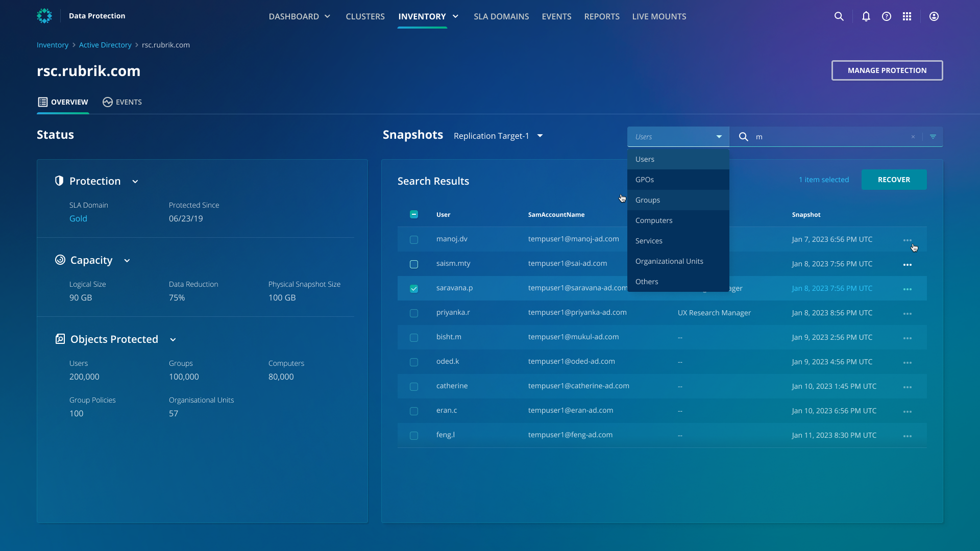980x551 pixels.
Task: Go to Clusters in top navigation
Action: tap(365, 16)
